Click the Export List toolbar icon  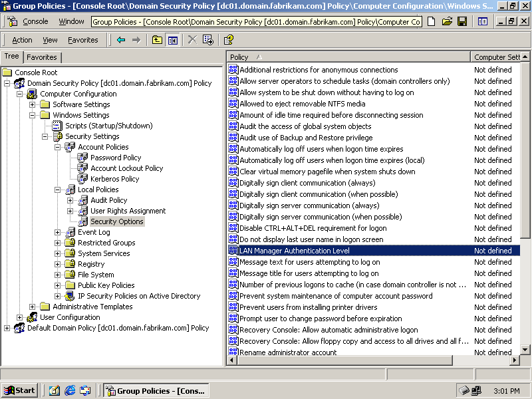(x=208, y=40)
